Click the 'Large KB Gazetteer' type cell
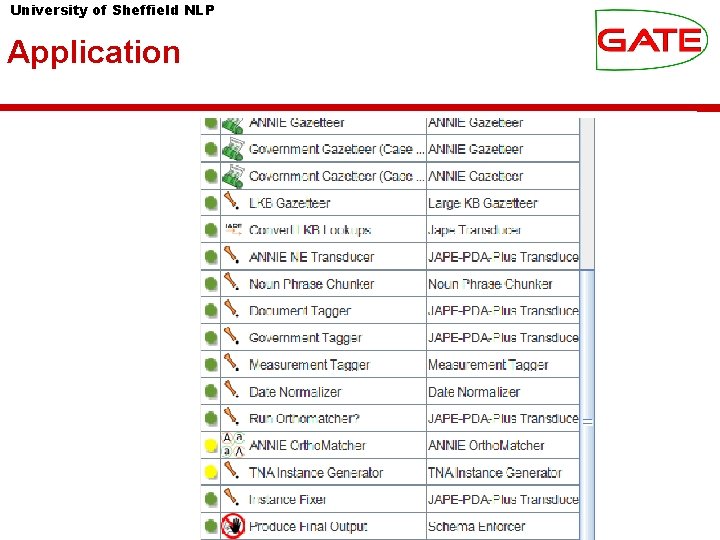This screenshot has width=720, height=540. click(503, 202)
